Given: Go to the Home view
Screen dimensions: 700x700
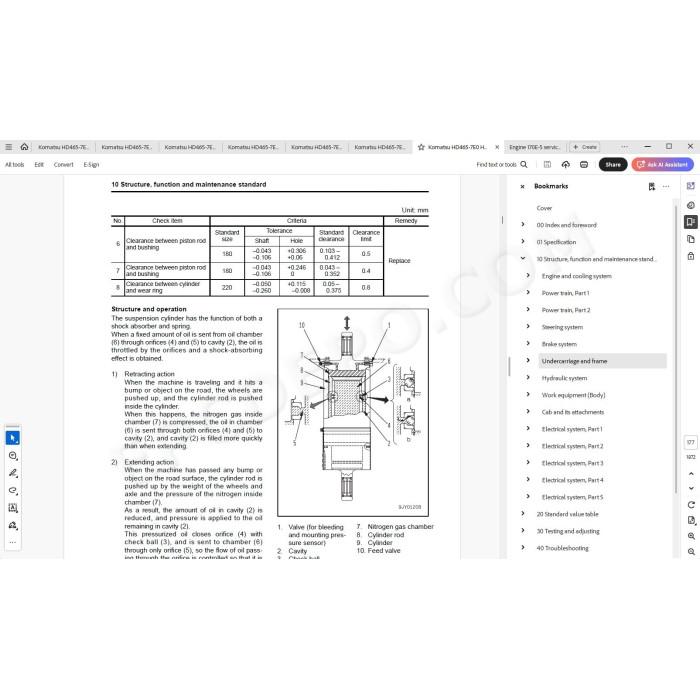Looking at the screenshot, I should pos(25,146).
